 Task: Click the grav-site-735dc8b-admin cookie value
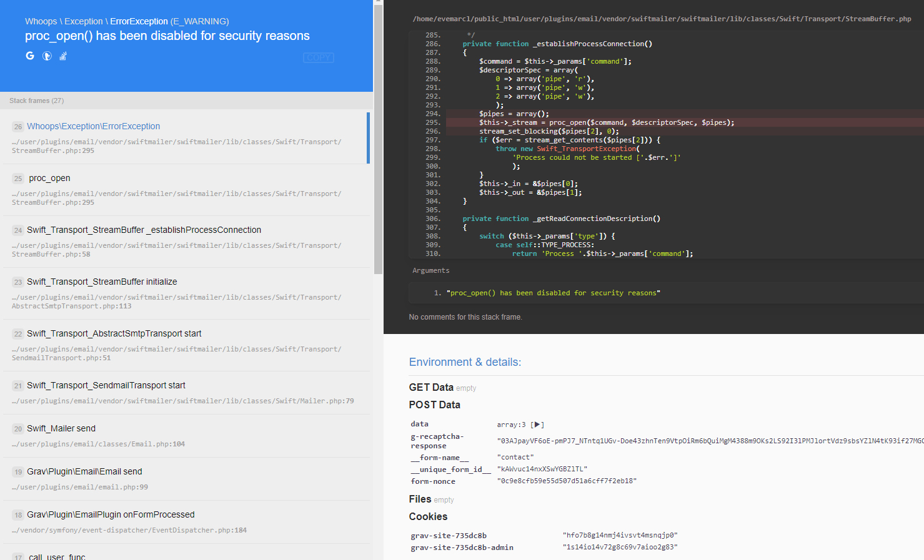pyautogui.click(x=620, y=547)
